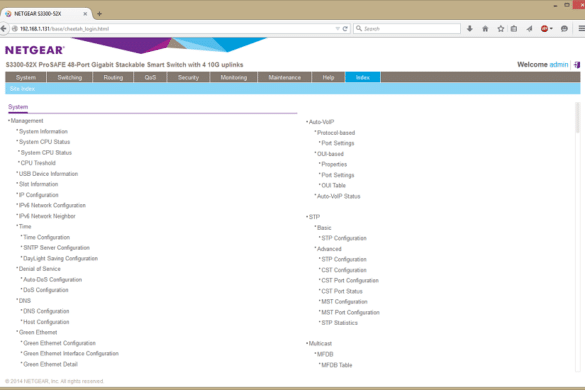Open the MST Port Configuration link
Image resolution: width=585 pixels, height=390 pixels.
(350, 312)
